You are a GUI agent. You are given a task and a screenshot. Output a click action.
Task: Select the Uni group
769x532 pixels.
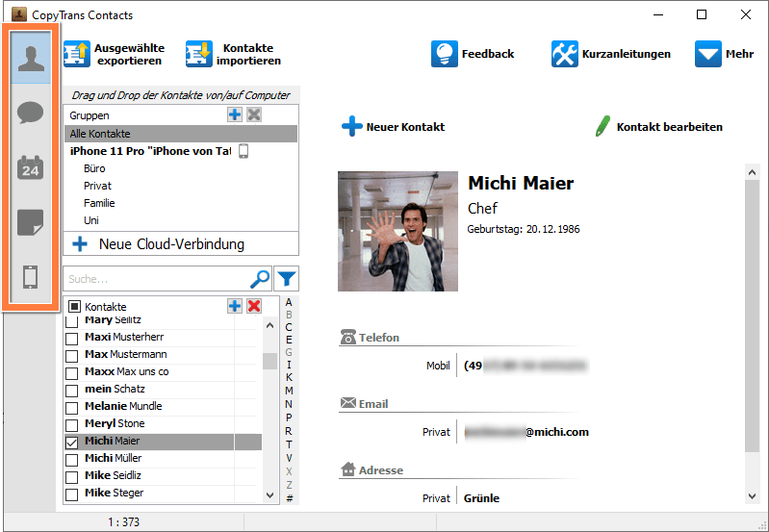91,220
